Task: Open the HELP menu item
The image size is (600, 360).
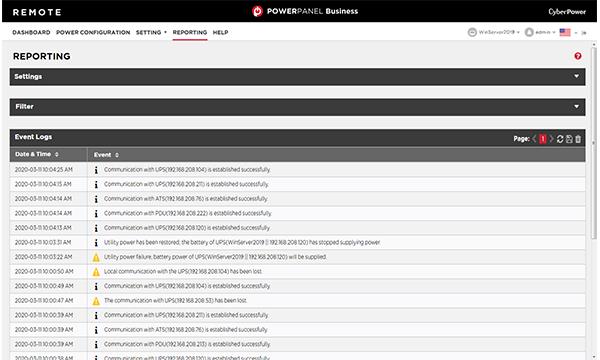Action: tap(220, 33)
